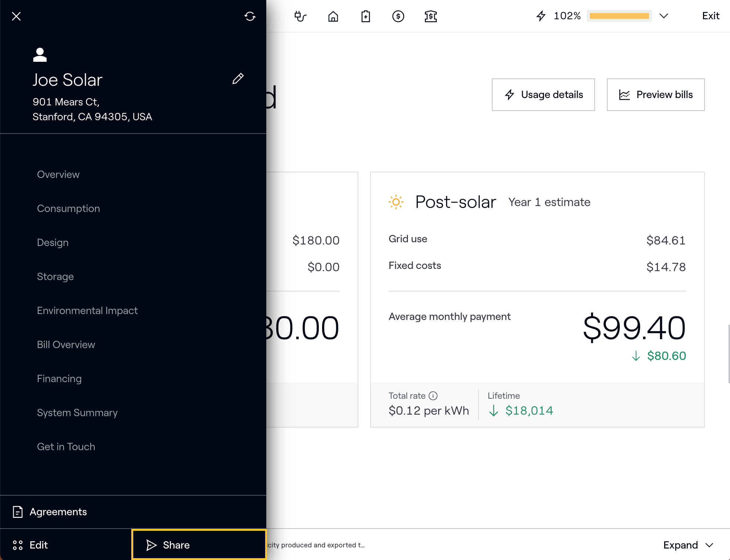The width and height of the screenshot is (730, 560).
Task: Edit customer name with pencil icon
Action: point(238,79)
